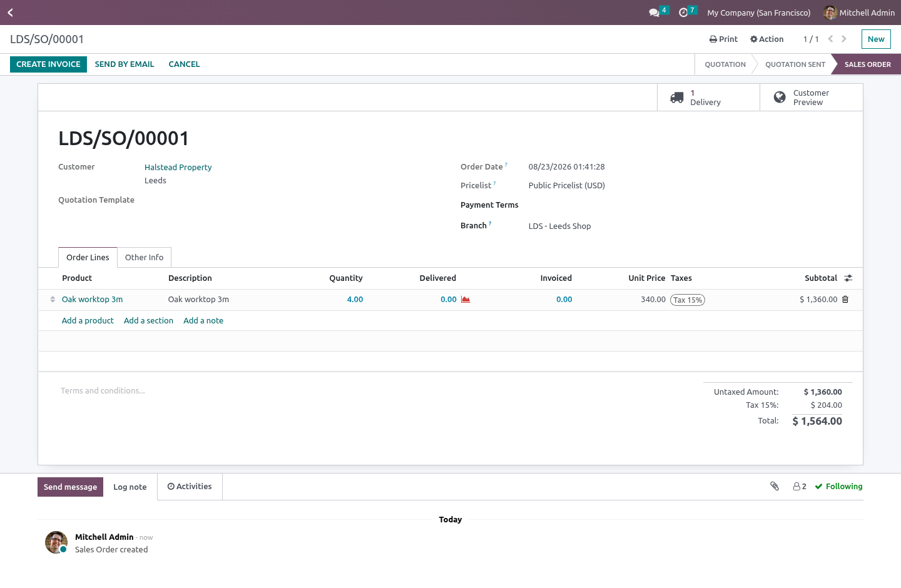Image resolution: width=901 pixels, height=588 pixels.
Task: Click Add a note
Action: point(203,320)
